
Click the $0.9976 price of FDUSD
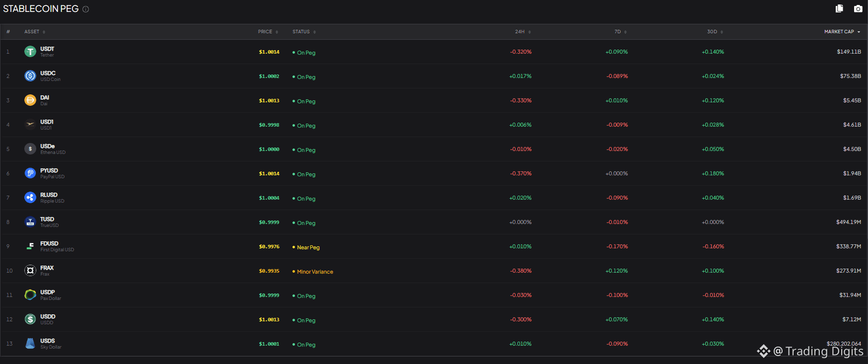[x=269, y=246]
